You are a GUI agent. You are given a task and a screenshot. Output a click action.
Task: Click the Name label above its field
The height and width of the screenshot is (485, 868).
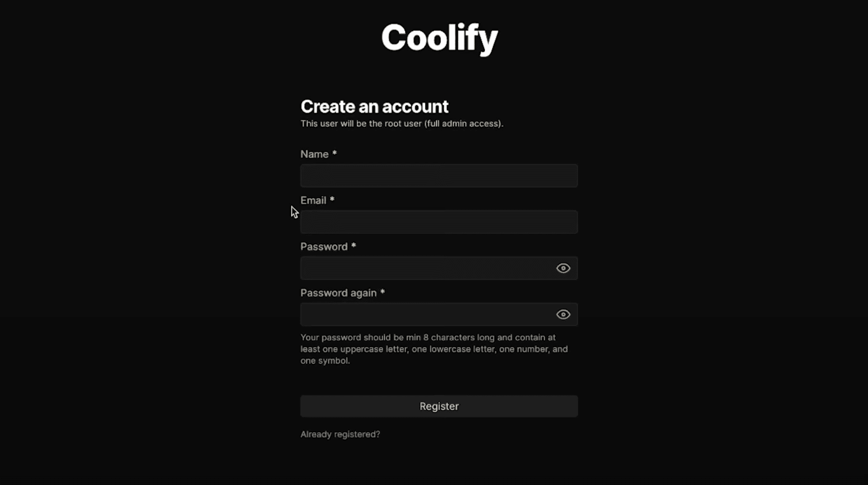tap(314, 154)
